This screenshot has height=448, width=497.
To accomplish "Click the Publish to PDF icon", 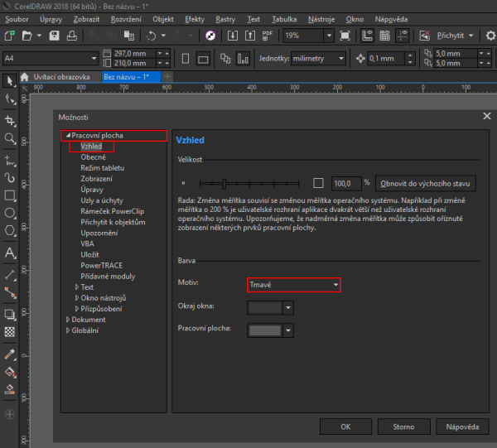I will click(268, 36).
